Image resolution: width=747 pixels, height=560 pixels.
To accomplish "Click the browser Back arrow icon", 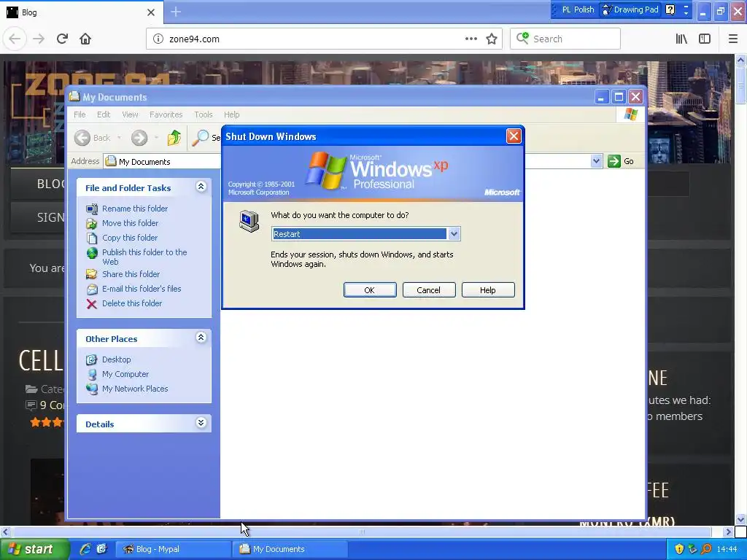I will [x=15, y=39].
